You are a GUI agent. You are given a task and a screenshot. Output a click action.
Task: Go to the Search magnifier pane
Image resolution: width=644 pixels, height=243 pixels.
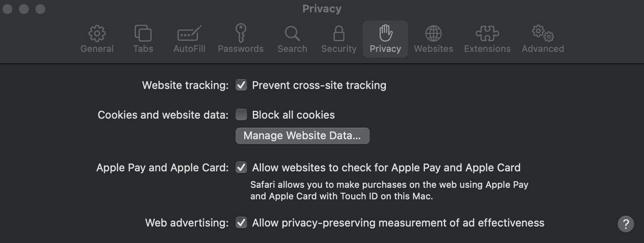tap(292, 39)
